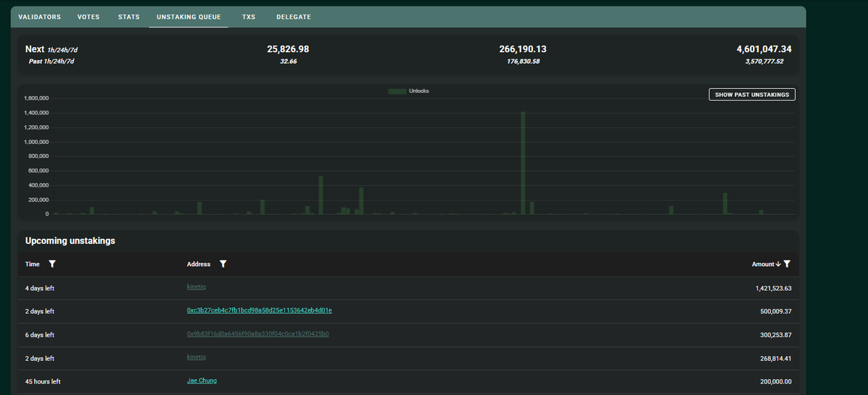Toggle the Unlocks legend swatch
Viewport: 868px width, 395px height.
[396, 91]
